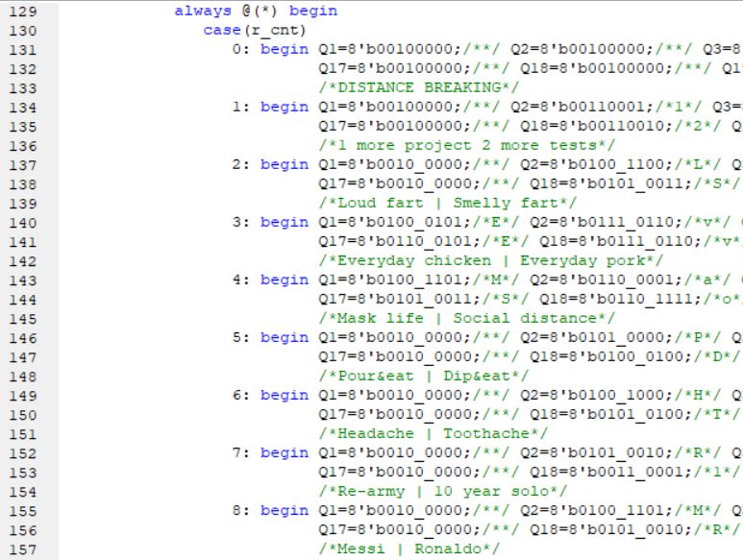Click line number 130 in the gutter
The image size is (743, 560).
(x=23, y=31)
